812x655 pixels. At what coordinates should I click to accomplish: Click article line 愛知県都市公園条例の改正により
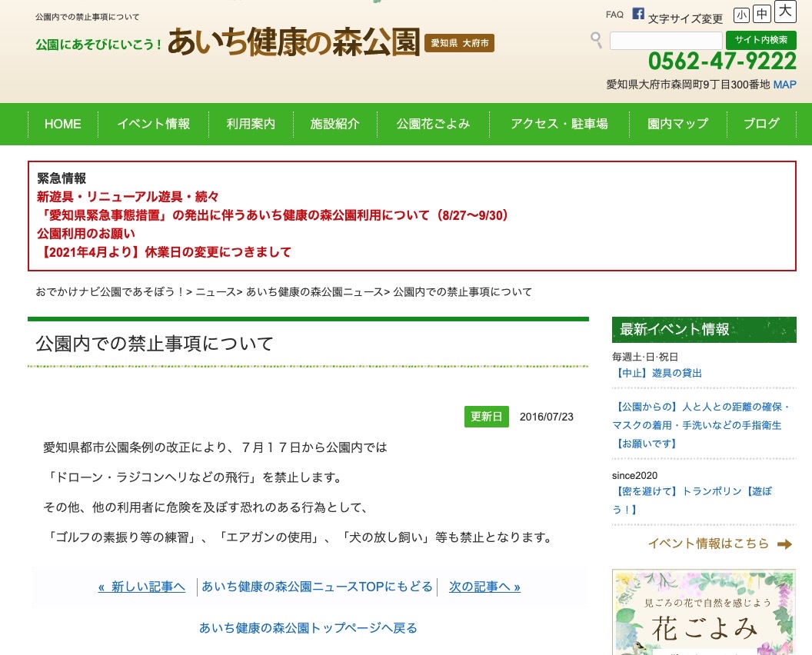pos(215,447)
